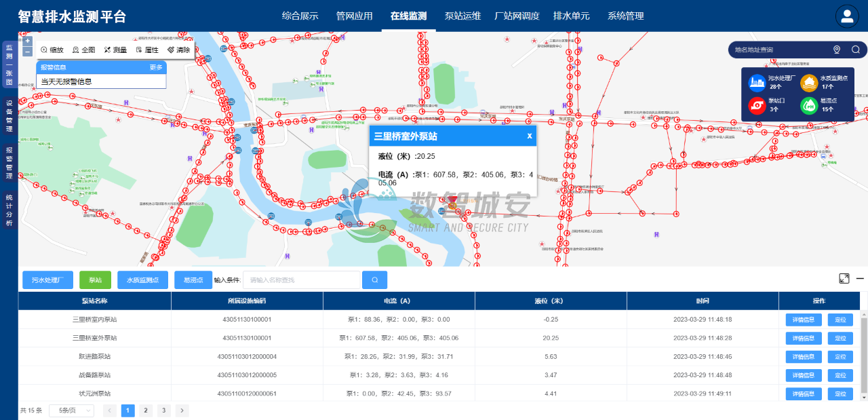Expand the data table to fullscreen
Viewport: 868px width, 420px height.
tap(844, 278)
